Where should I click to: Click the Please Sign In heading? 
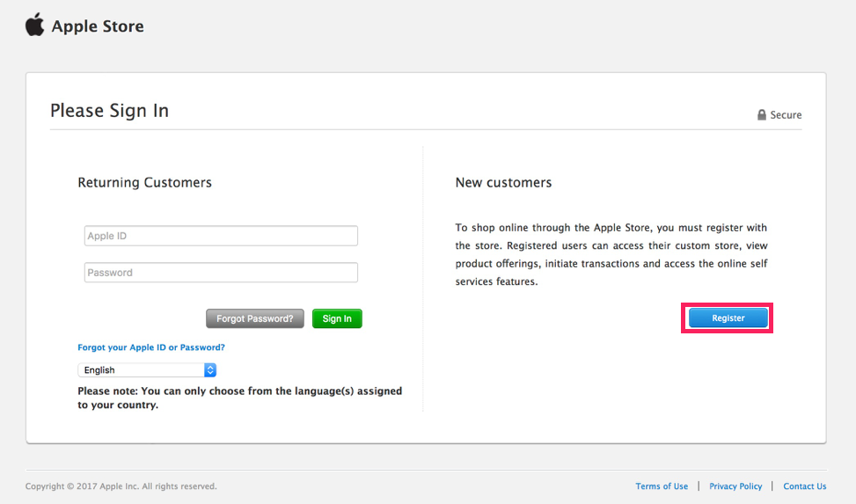[x=109, y=111]
